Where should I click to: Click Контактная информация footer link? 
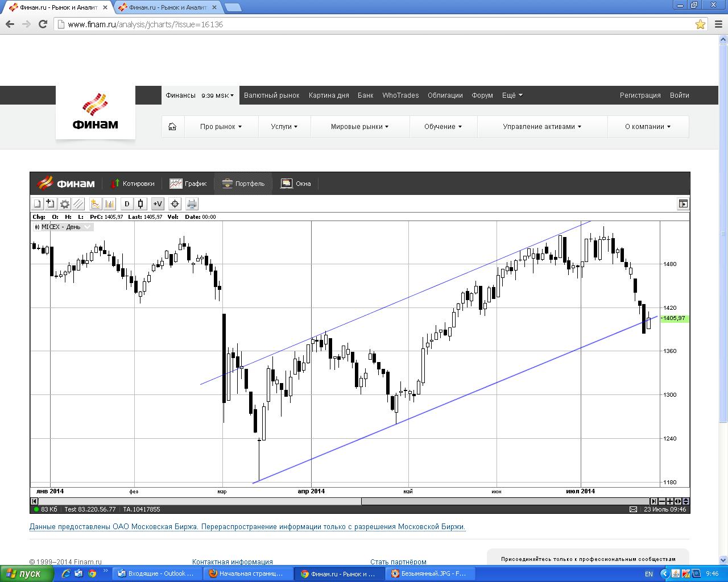(x=233, y=562)
